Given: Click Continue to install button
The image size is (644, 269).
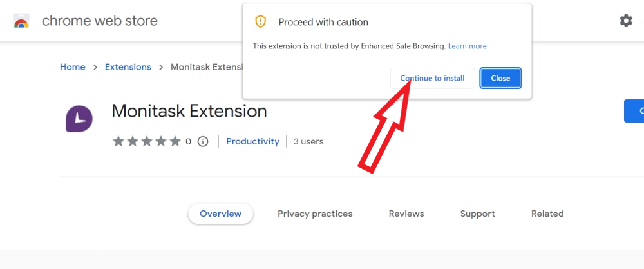Looking at the screenshot, I should pyautogui.click(x=433, y=78).
